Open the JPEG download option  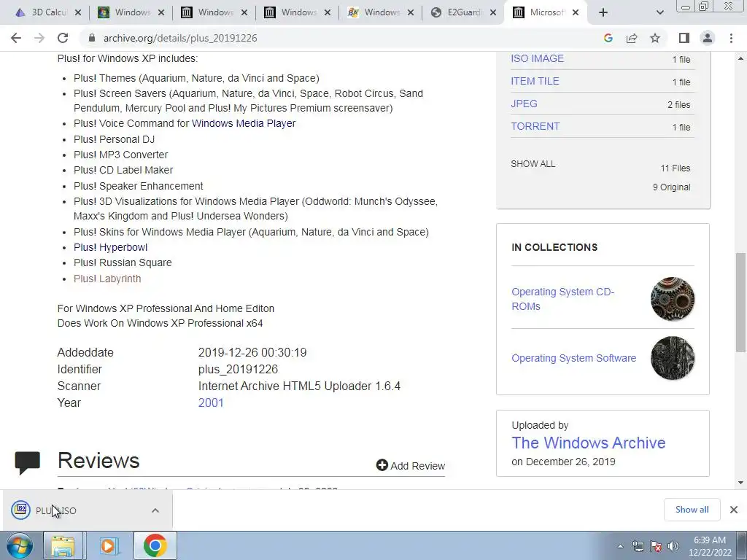(x=524, y=104)
